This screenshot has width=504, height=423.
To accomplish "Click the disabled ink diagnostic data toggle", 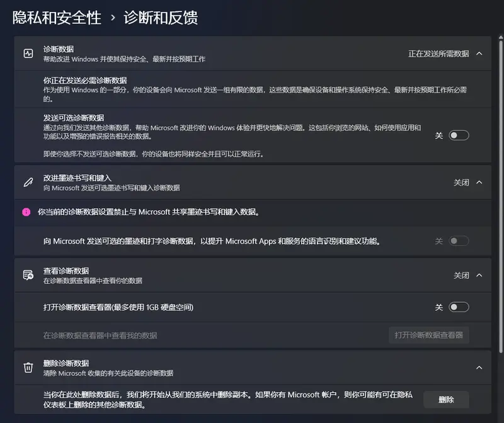I will [459, 241].
